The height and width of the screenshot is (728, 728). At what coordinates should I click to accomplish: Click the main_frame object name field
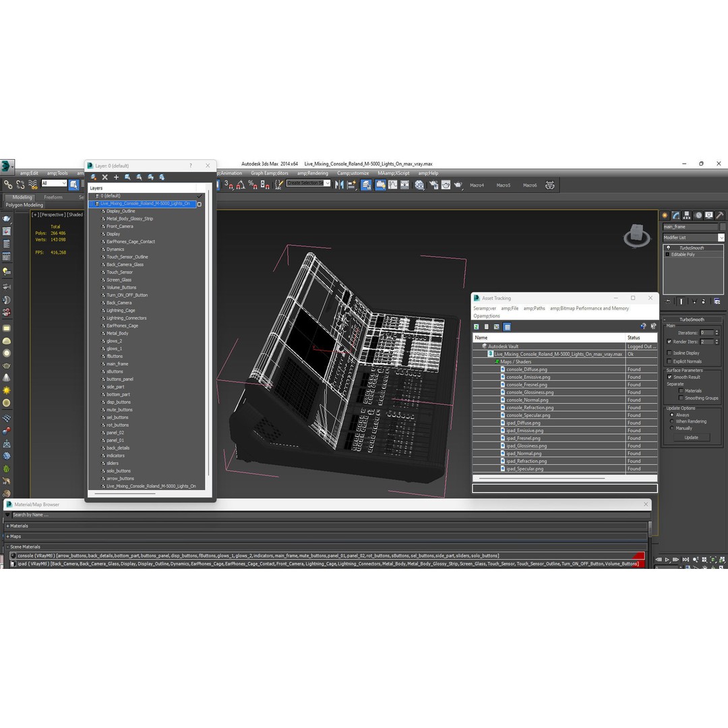point(690,226)
